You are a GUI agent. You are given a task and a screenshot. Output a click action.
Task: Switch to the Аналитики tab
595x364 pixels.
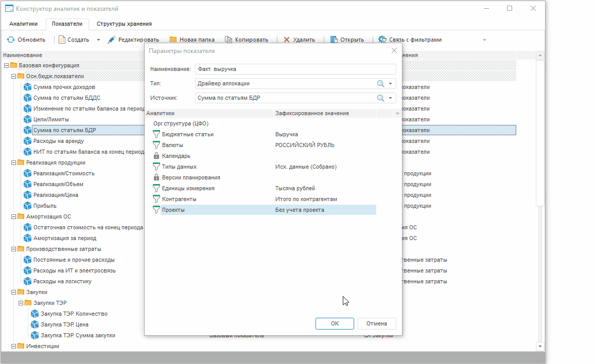tap(23, 24)
